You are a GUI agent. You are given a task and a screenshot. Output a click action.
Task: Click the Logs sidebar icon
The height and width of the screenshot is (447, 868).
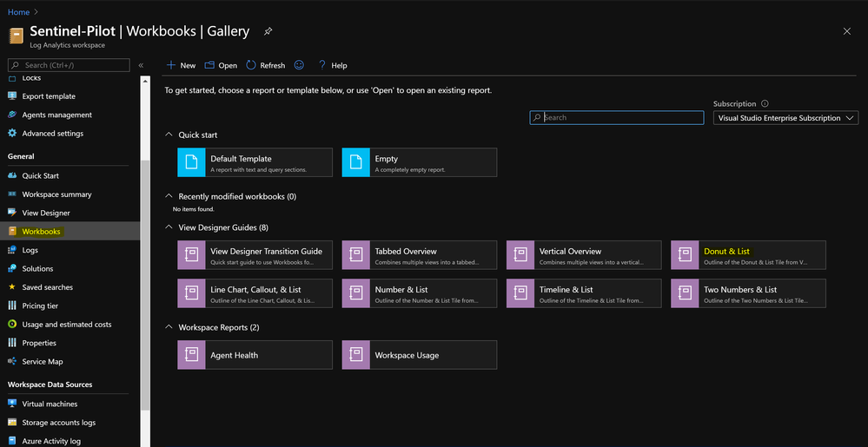(x=12, y=250)
